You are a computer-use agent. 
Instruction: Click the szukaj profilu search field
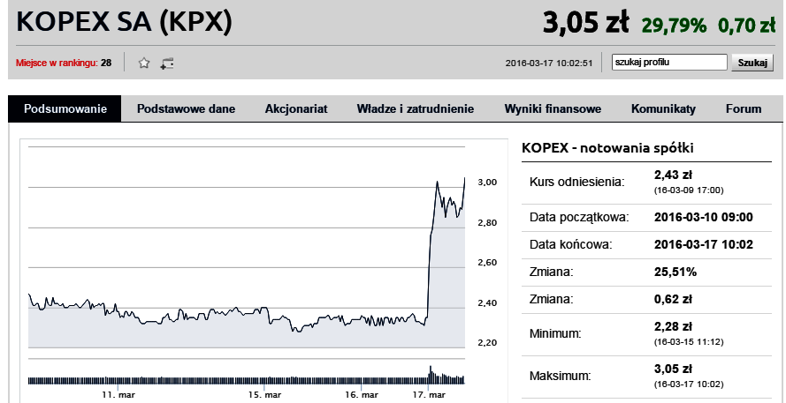click(x=669, y=63)
